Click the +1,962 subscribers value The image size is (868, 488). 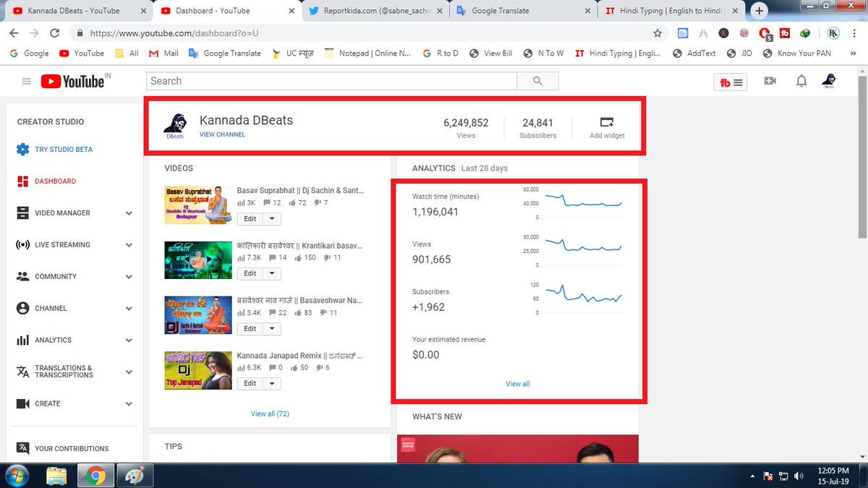428,307
